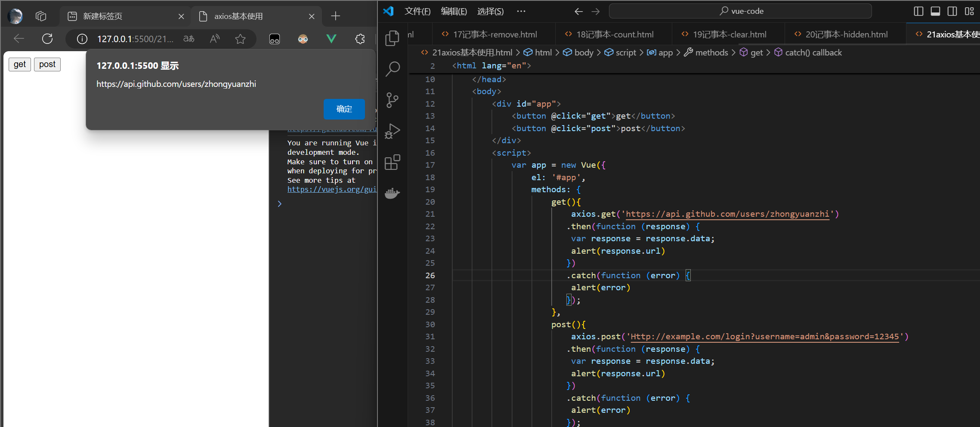Open a new browser tab
Screen dimensions: 980x427
coord(336,16)
